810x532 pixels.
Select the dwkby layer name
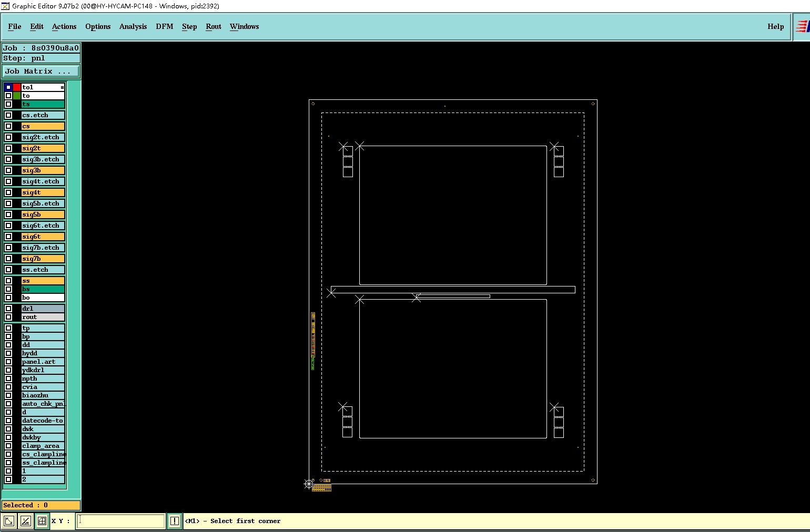(x=43, y=437)
